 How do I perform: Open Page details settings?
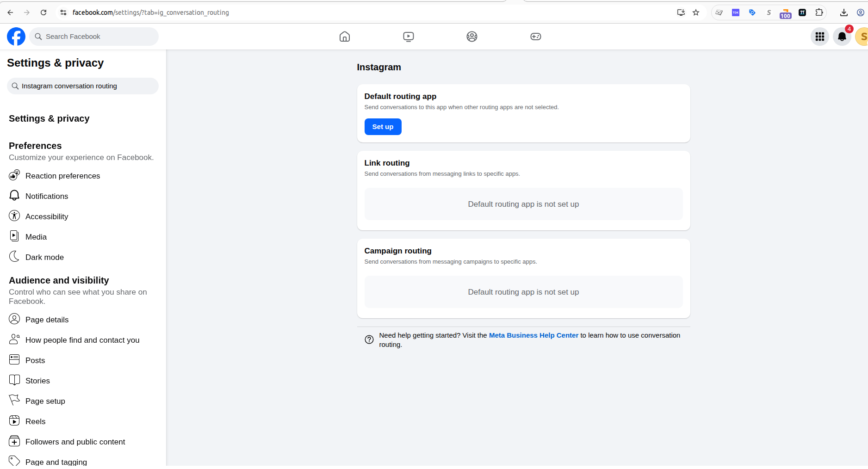pos(83,320)
